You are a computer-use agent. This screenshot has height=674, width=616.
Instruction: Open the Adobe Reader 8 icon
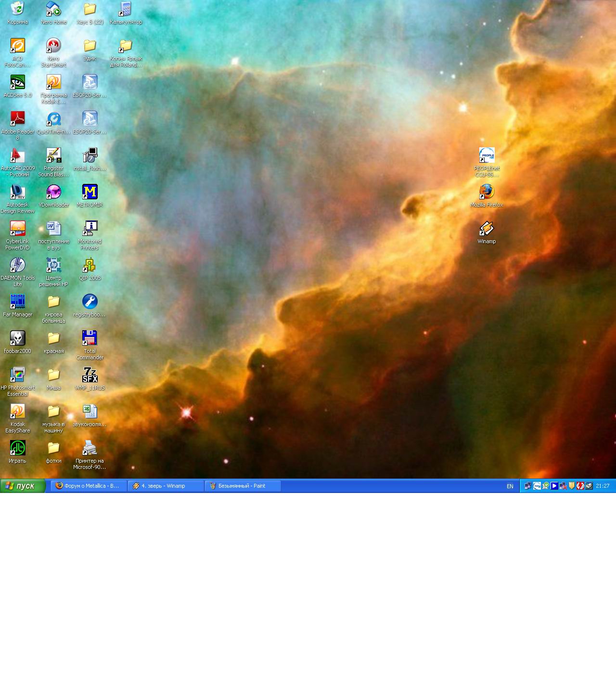tap(17, 119)
